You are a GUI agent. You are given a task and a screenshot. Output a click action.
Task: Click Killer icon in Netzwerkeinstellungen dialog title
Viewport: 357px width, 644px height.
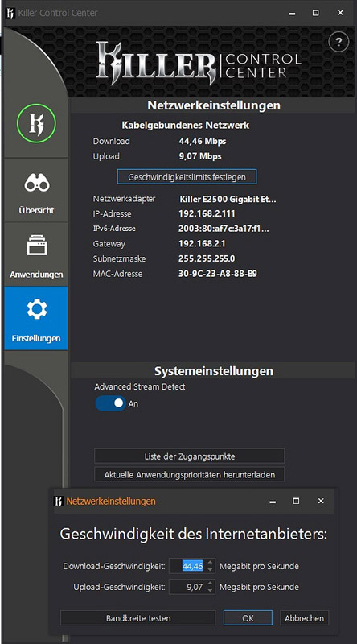pyautogui.click(x=59, y=501)
